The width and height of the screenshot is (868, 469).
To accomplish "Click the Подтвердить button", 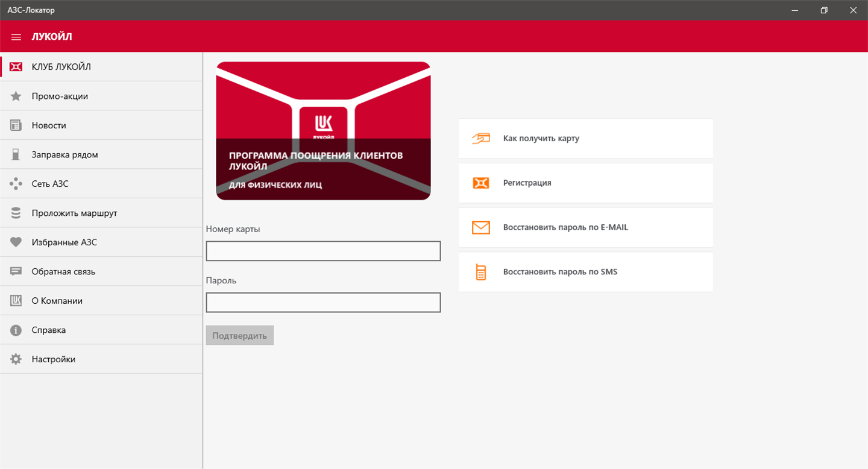I will pyautogui.click(x=240, y=336).
